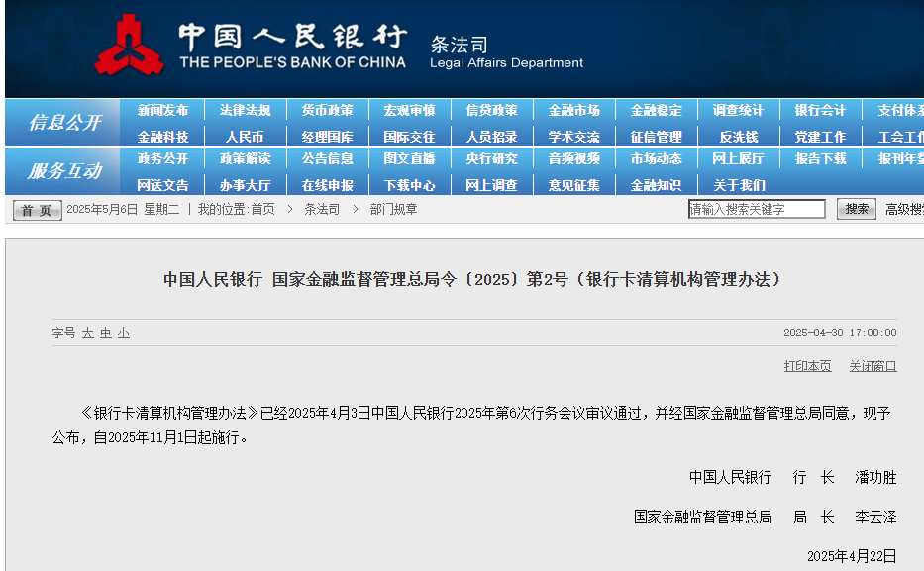Open 金融知识 page
Image resolution: width=924 pixels, height=571 pixels.
pos(656,185)
